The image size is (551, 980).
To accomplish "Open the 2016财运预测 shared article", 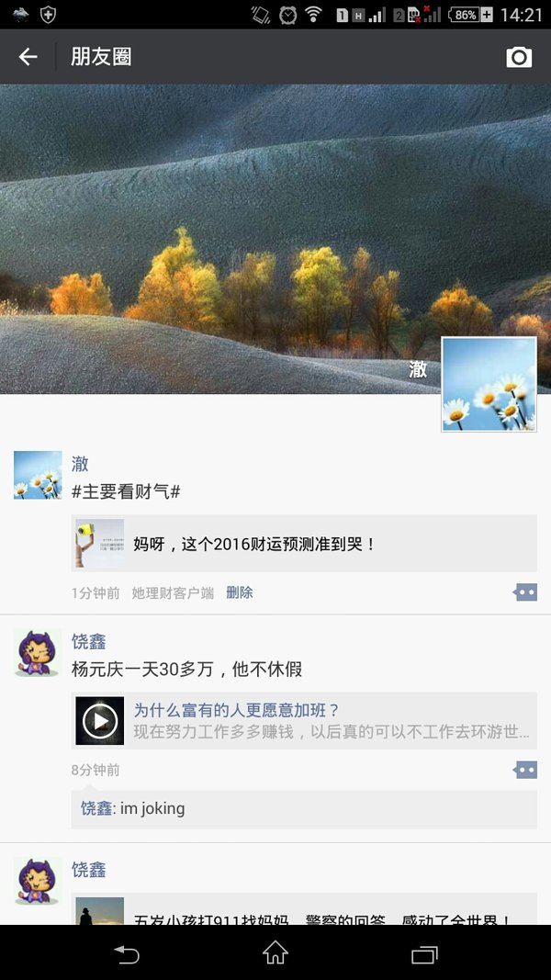I will pyautogui.click(x=304, y=543).
